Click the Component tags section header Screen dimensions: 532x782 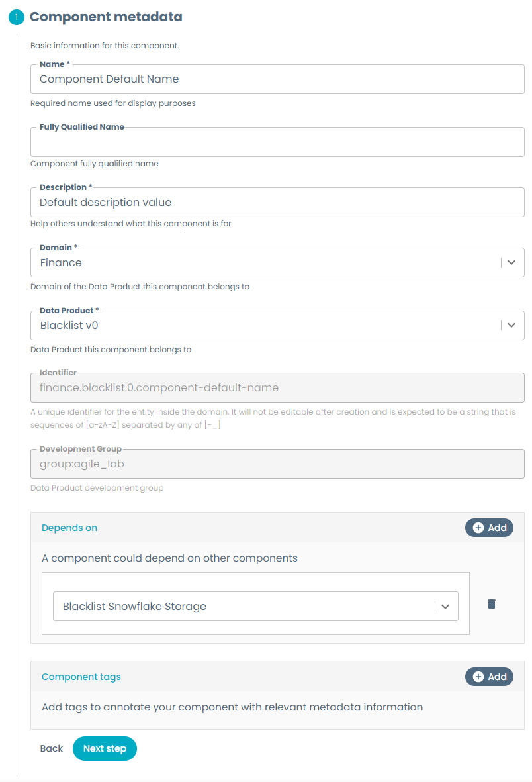click(x=81, y=677)
